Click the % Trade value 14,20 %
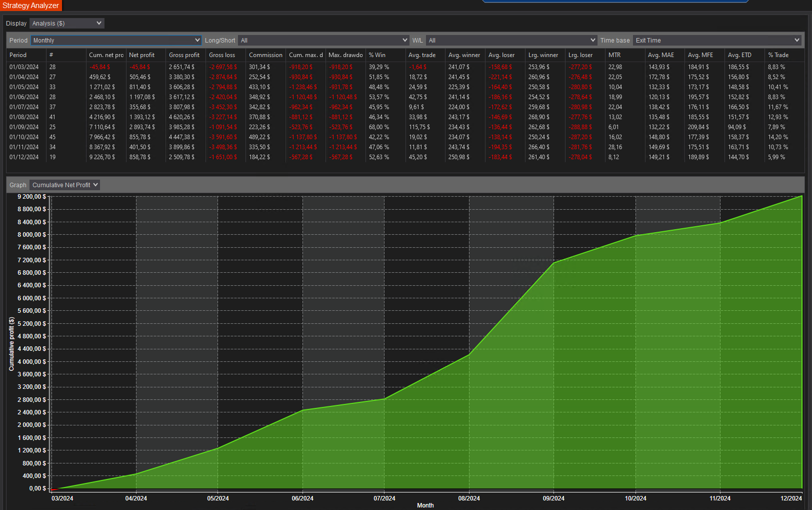 coord(778,137)
